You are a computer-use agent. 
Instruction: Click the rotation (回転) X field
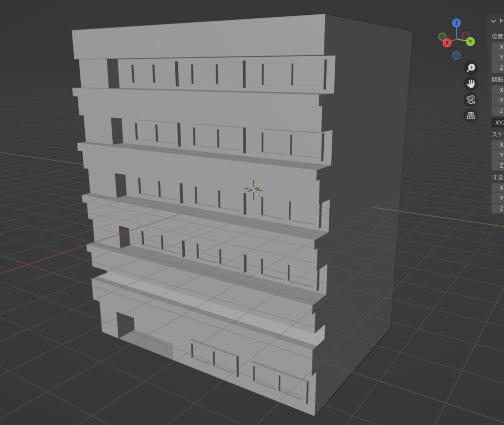coord(498,90)
